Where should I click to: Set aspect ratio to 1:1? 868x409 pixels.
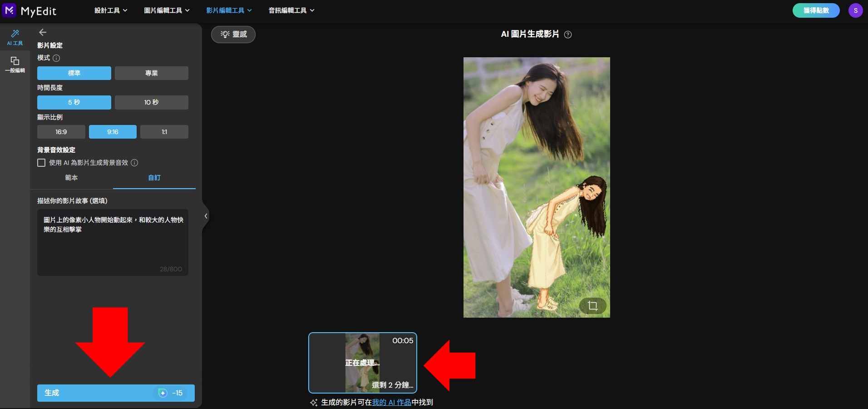tap(164, 132)
